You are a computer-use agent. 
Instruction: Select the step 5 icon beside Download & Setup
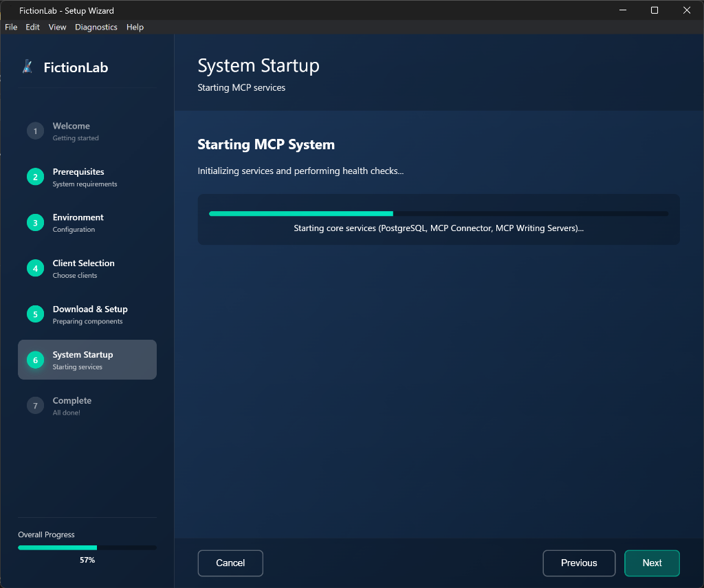coord(35,314)
